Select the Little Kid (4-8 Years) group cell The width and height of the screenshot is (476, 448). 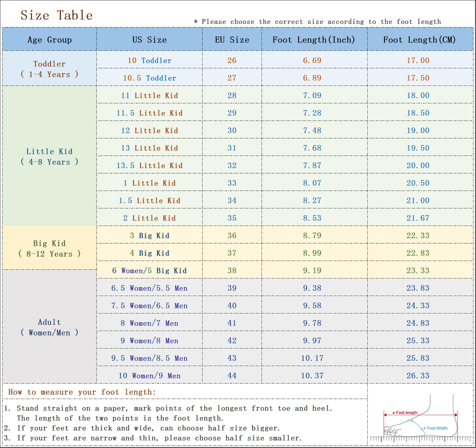click(x=50, y=157)
